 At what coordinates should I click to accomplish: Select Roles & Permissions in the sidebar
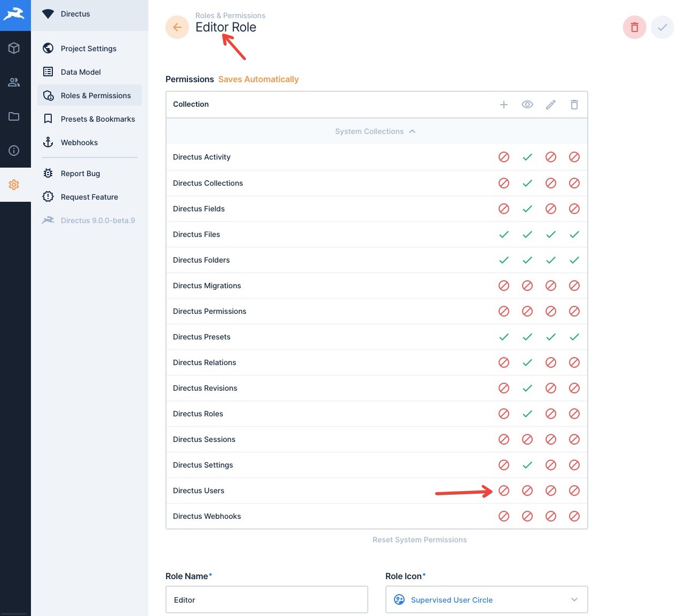96,96
